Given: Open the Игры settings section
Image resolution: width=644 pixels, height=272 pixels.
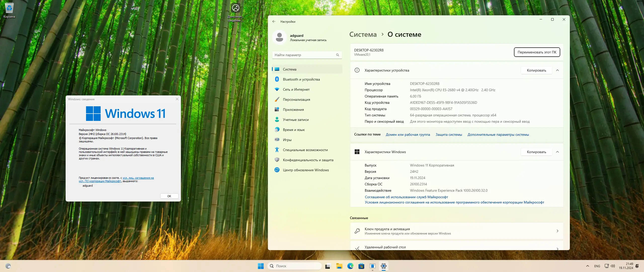Looking at the screenshot, I should pyautogui.click(x=287, y=140).
